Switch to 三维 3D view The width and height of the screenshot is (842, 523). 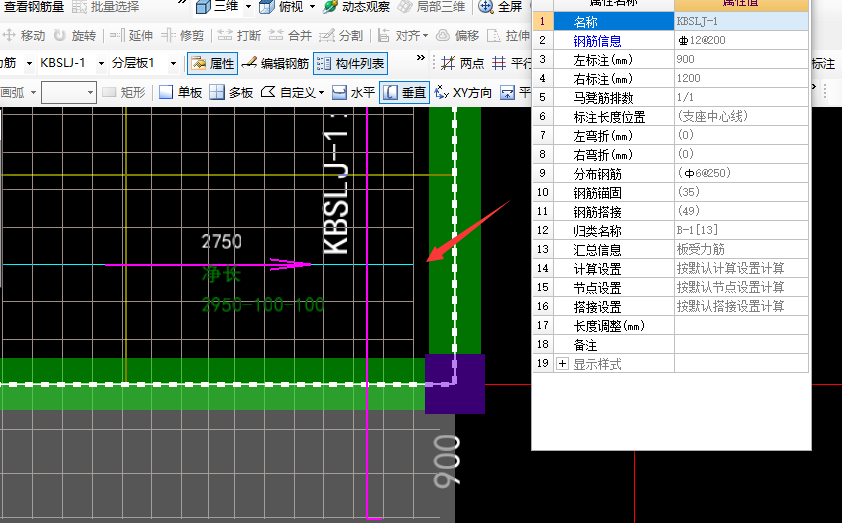pos(217,6)
